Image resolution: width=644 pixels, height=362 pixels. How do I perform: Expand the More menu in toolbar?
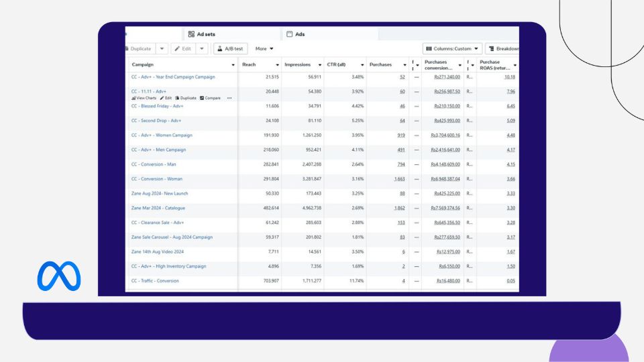(x=264, y=49)
